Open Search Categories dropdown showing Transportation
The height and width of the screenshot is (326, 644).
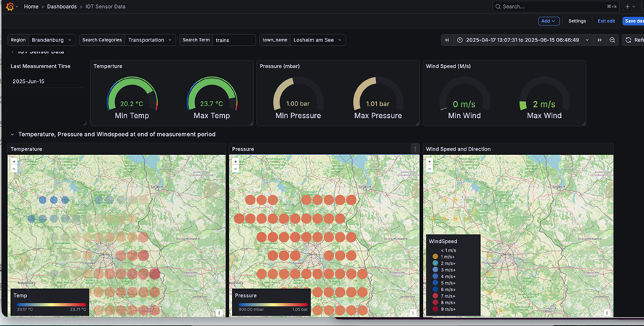151,40
